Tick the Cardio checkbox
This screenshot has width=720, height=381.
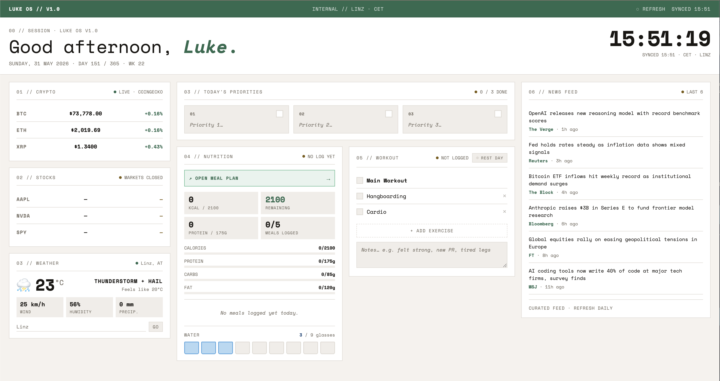(x=360, y=212)
